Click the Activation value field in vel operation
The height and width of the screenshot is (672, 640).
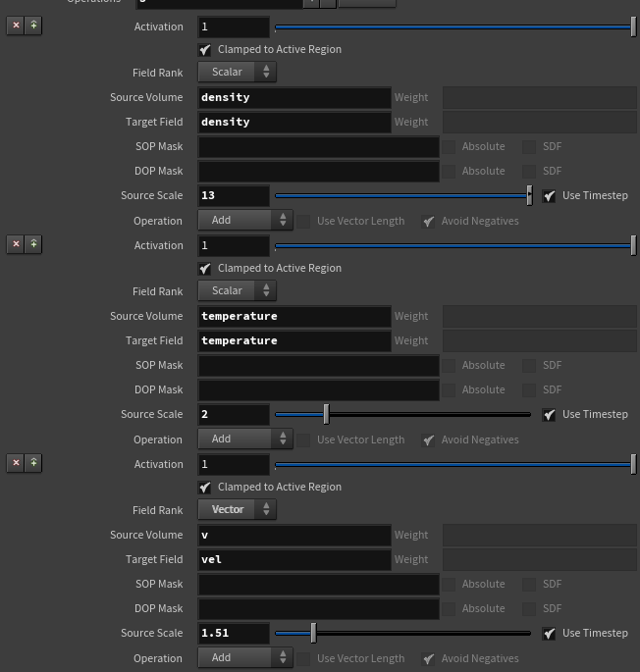[234, 464]
